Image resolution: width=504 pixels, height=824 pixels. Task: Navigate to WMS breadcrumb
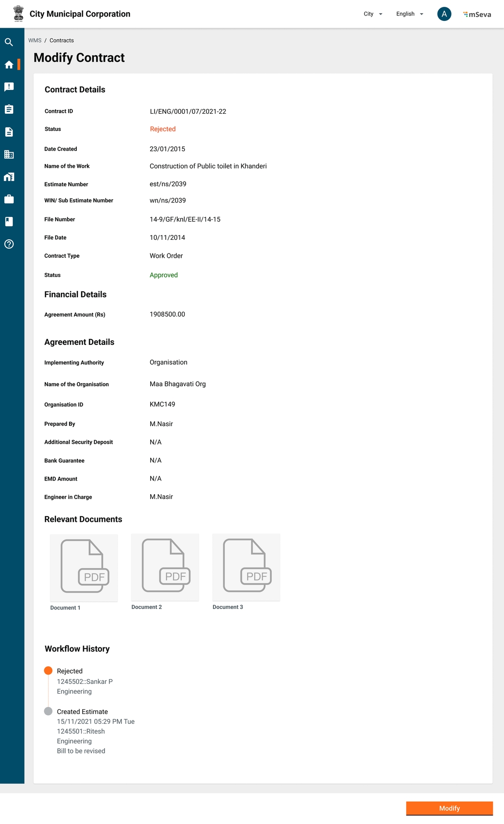pyautogui.click(x=35, y=40)
